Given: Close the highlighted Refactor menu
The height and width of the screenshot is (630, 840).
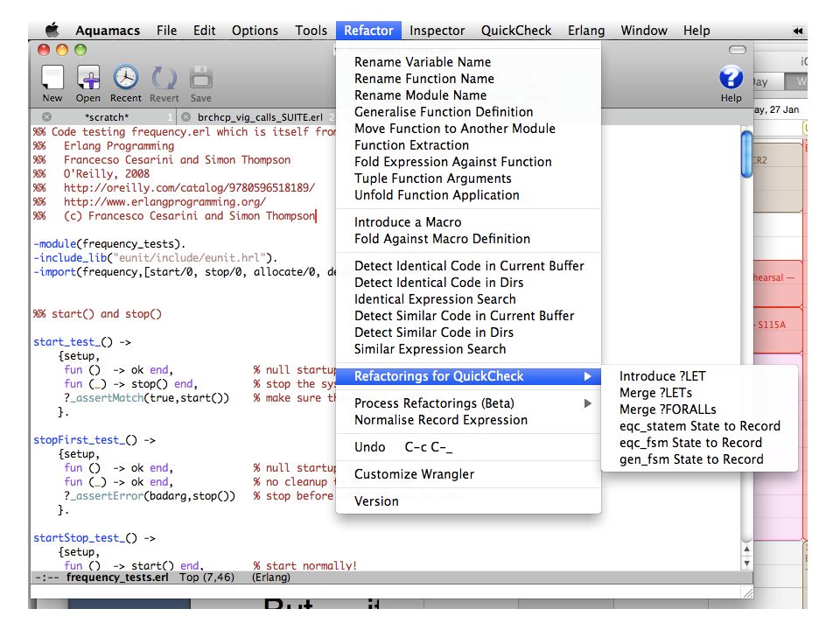Looking at the screenshot, I should click(368, 31).
